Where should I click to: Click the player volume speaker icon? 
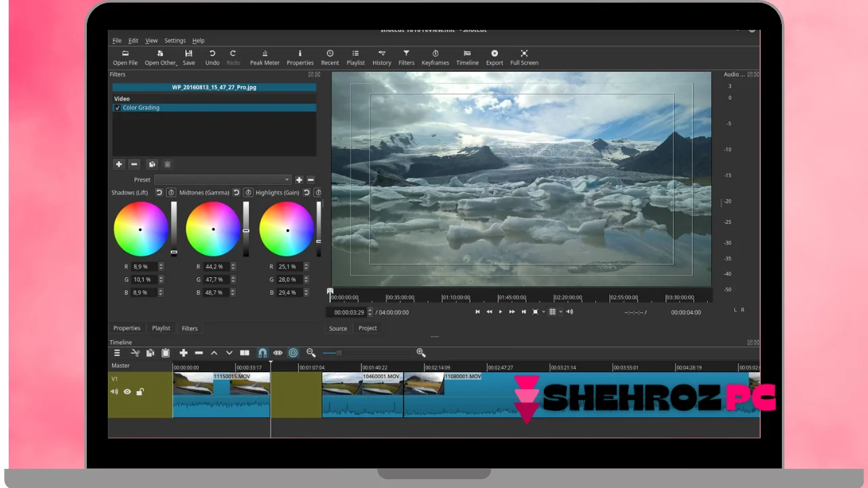coord(570,312)
